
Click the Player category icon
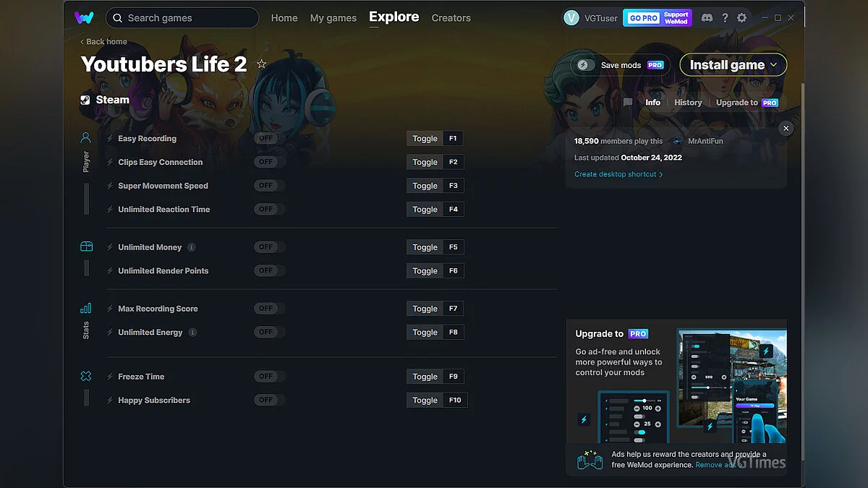(x=85, y=137)
